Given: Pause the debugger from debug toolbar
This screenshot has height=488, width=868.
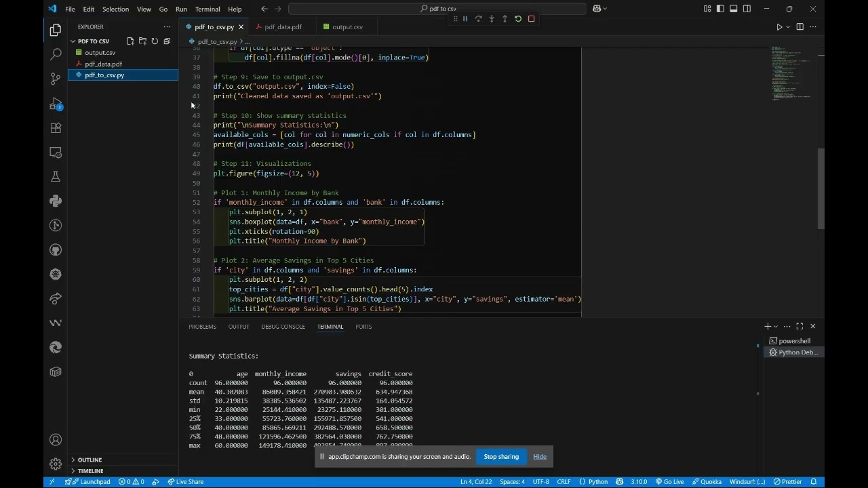Looking at the screenshot, I should click(x=465, y=19).
